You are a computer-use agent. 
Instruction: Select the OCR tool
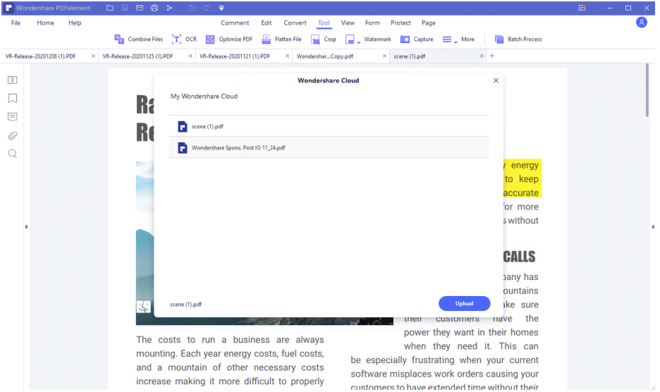tap(184, 39)
